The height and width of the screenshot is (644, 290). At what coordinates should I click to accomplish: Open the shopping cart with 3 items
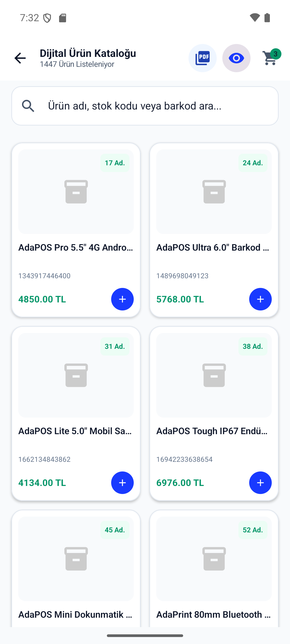(x=271, y=58)
